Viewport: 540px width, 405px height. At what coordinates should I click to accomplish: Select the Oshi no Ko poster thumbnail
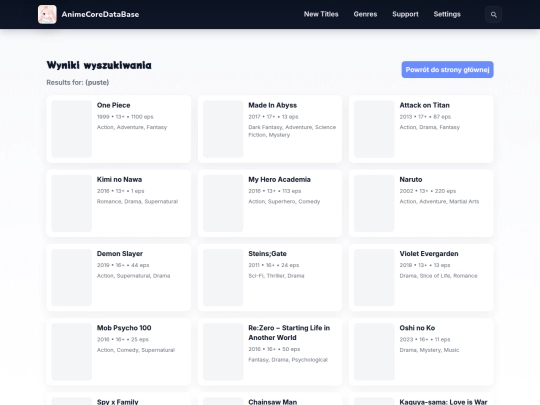[x=374, y=352]
